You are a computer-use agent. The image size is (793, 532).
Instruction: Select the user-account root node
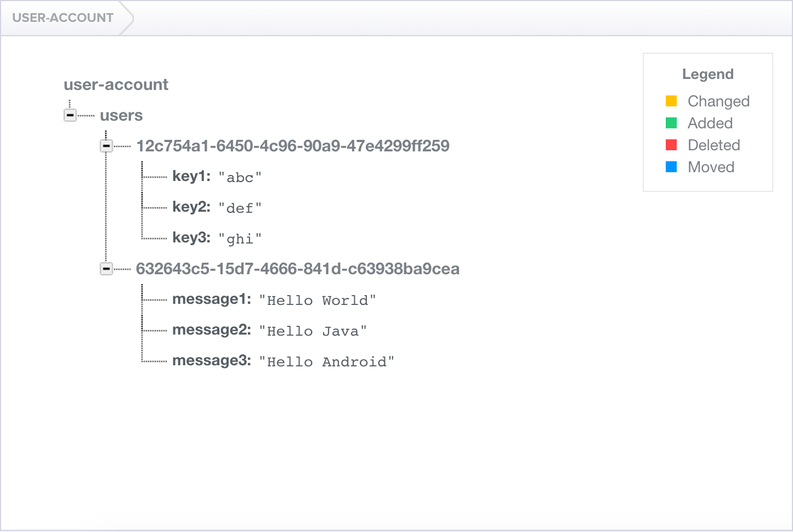pyautogui.click(x=115, y=84)
